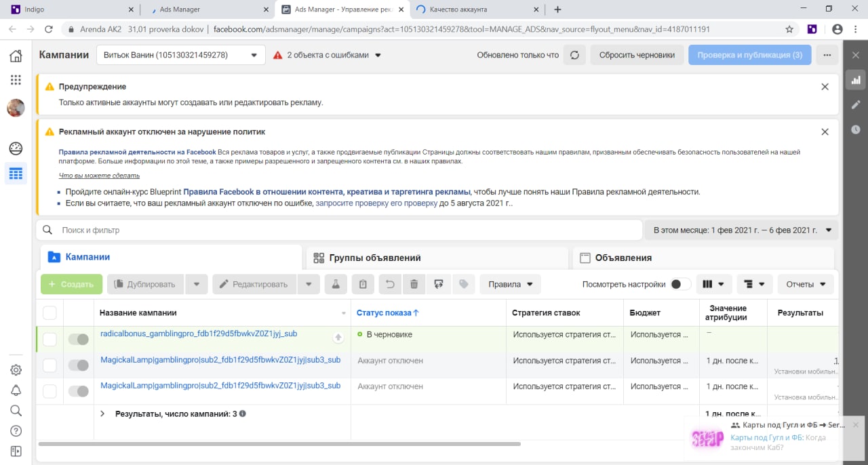Click the profile avatar in left sidebar
This screenshot has width=868, height=465.
[16, 108]
